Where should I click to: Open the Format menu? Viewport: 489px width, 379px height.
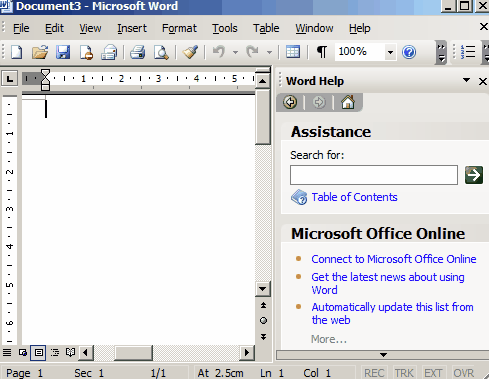point(179,28)
